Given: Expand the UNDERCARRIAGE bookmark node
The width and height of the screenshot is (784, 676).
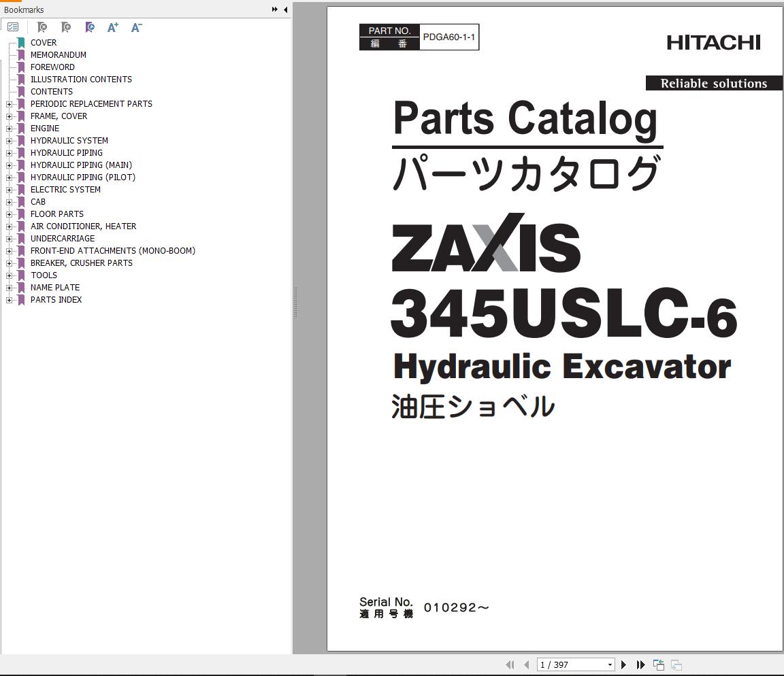Looking at the screenshot, I should point(10,239).
